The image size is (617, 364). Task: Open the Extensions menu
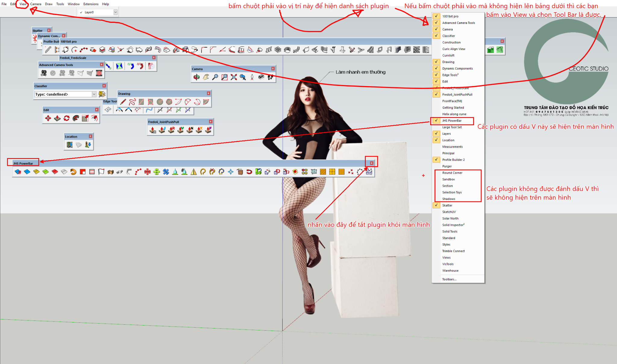(x=91, y=4)
